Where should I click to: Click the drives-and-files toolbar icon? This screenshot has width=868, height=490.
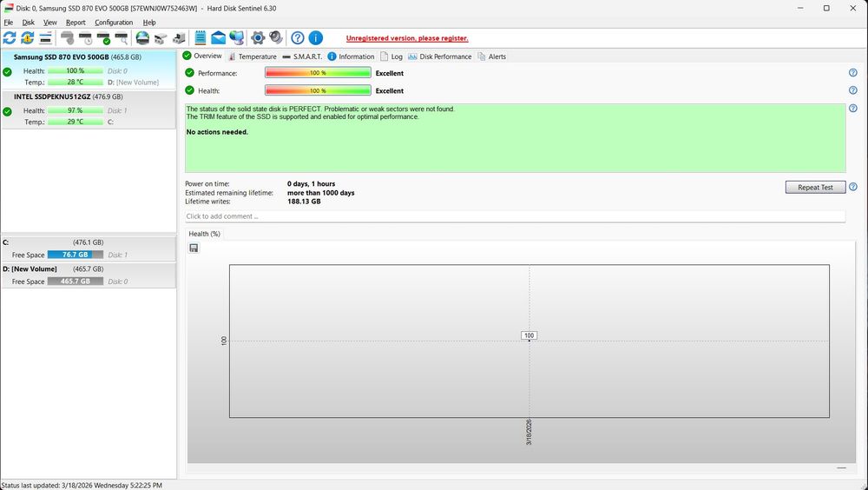pos(179,37)
